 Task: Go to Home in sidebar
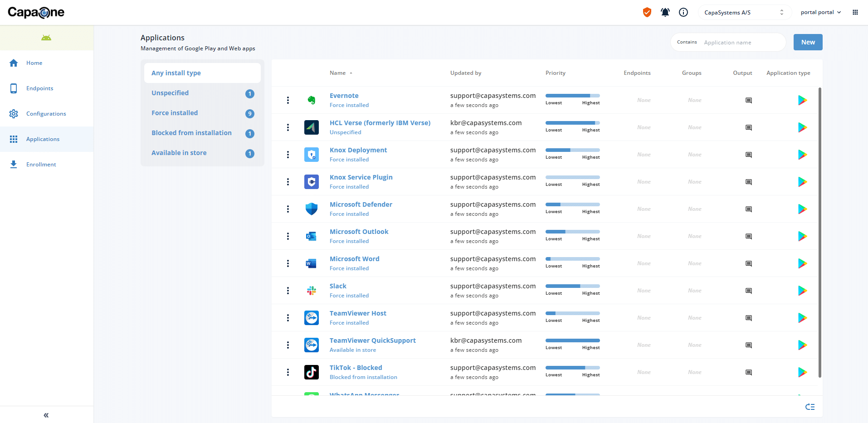coord(47,63)
